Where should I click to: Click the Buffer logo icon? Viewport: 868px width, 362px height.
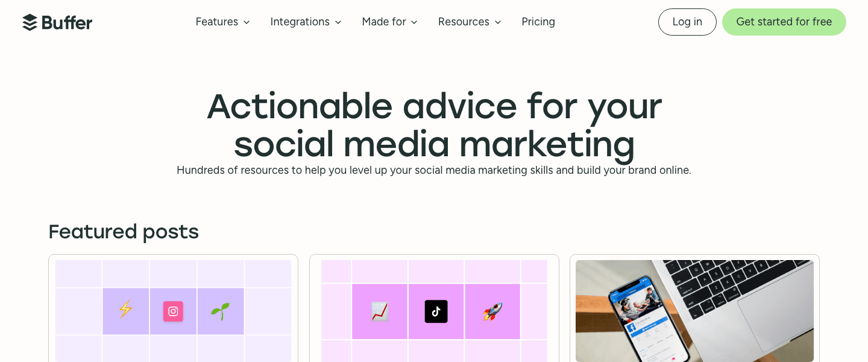[30, 22]
